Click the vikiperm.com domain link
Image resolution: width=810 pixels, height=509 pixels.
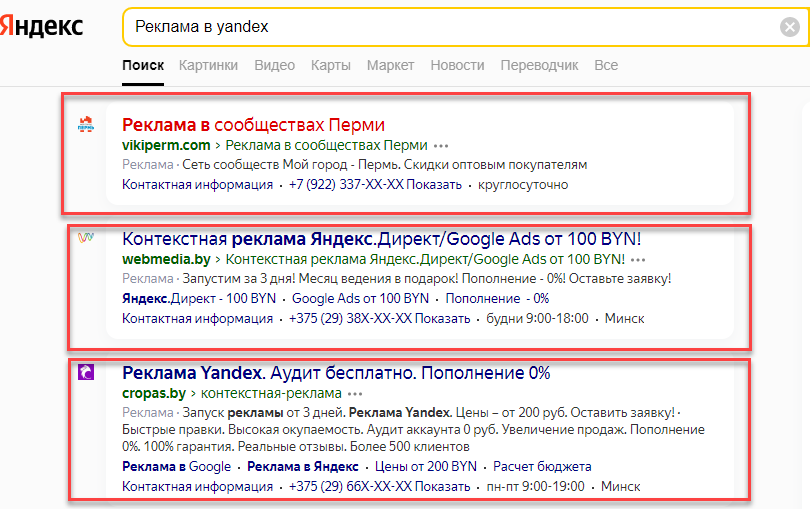[166, 145]
